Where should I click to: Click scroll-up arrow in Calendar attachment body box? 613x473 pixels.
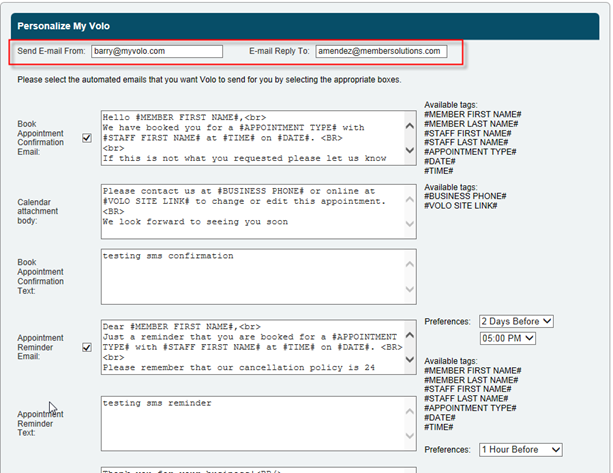409,190
